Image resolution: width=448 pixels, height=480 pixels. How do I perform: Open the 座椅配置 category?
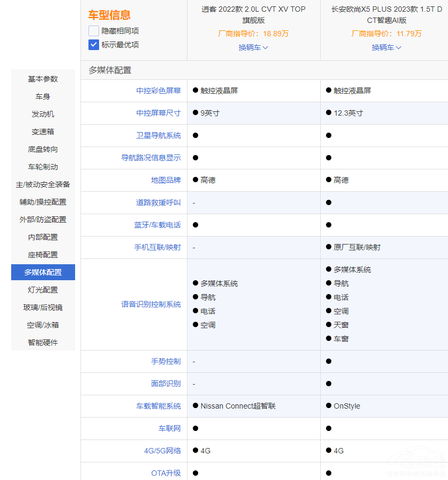point(43,255)
